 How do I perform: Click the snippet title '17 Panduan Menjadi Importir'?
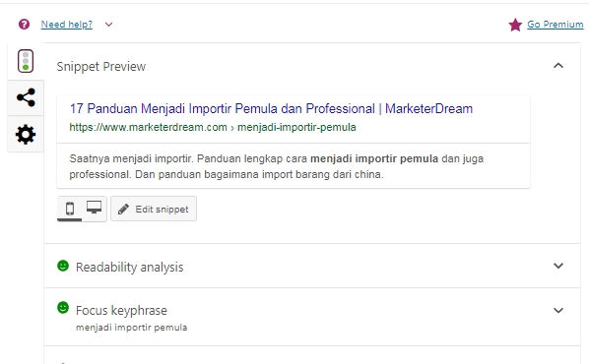coord(271,109)
